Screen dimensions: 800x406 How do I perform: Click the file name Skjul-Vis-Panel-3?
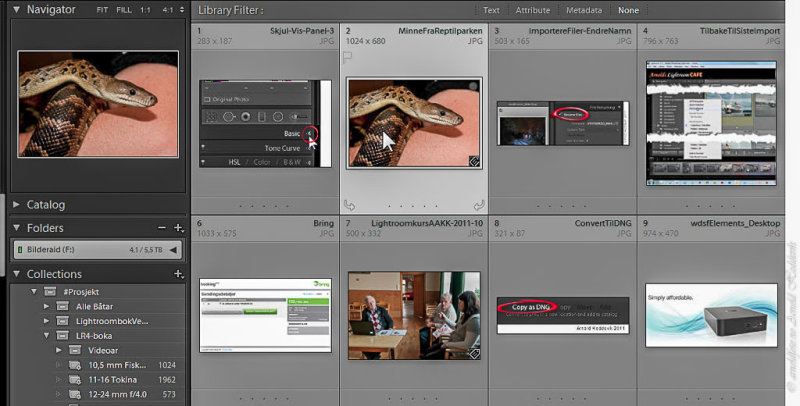click(302, 31)
